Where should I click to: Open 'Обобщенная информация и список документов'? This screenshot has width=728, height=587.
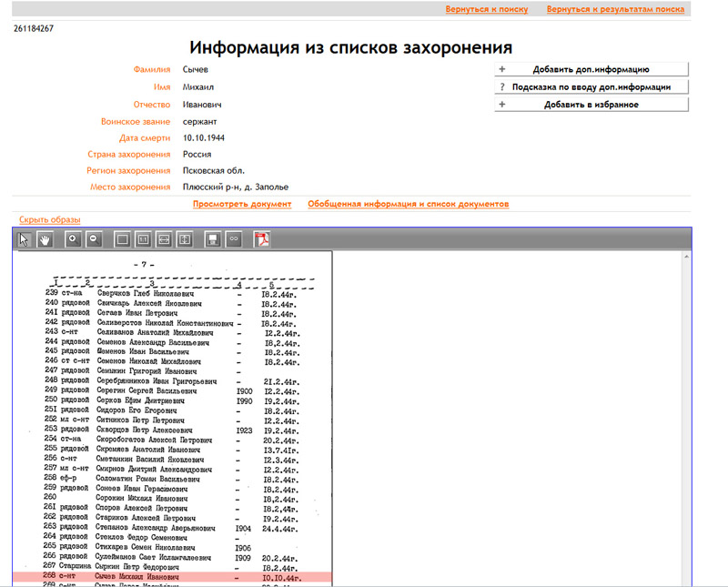pos(408,204)
